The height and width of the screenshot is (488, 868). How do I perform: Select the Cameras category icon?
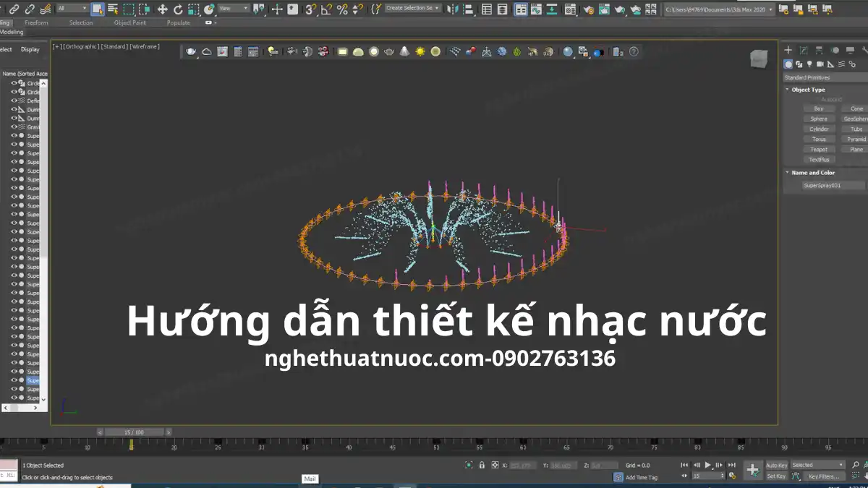pyautogui.click(x=819, y=64)
